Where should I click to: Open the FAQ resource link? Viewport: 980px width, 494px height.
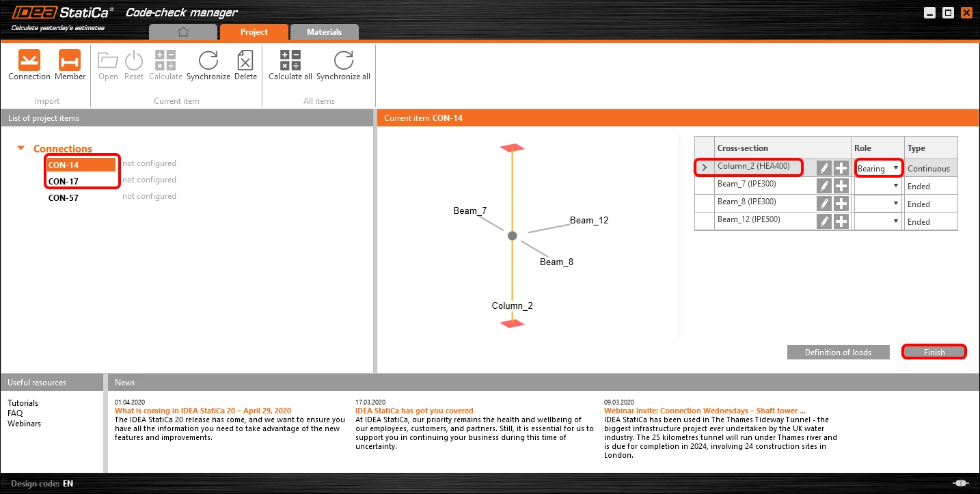(15, 413)
